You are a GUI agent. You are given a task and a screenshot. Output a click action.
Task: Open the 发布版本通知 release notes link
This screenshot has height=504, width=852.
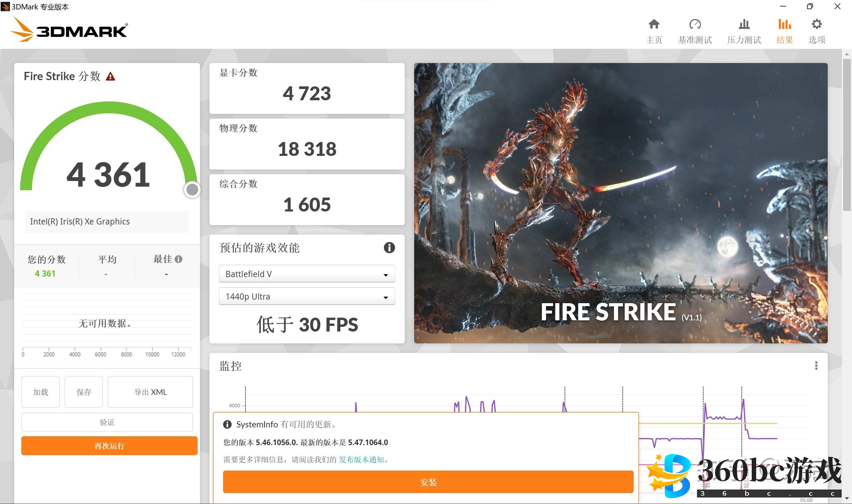(x=363, y=460)
